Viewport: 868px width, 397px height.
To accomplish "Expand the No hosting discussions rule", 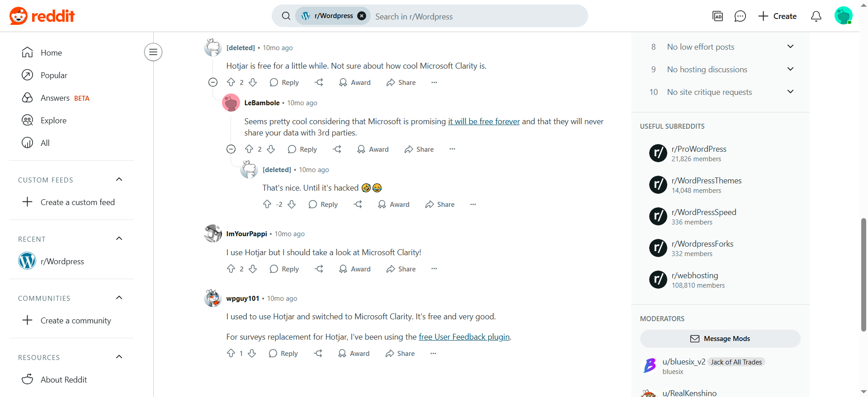I will pos(790,69).
